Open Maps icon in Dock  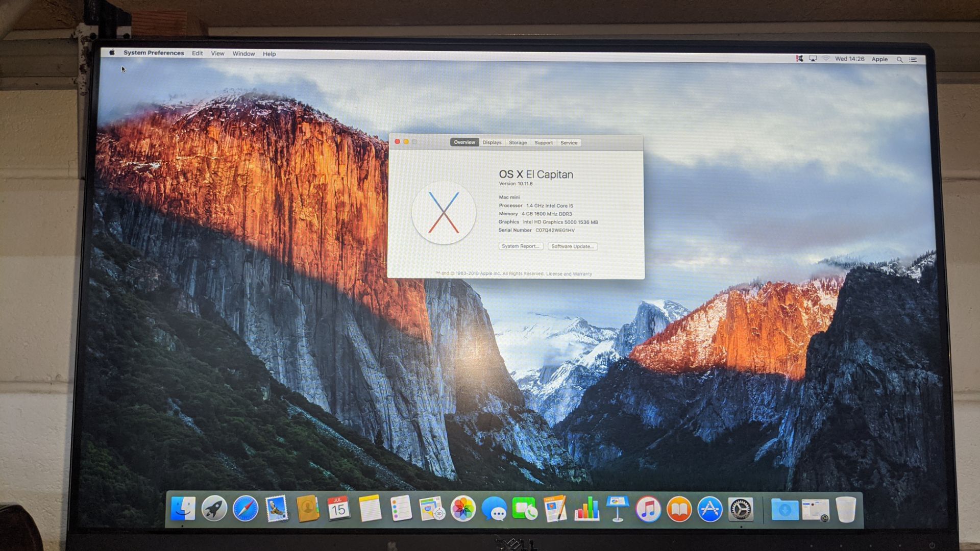pyautogui.click(x=432, y=509)
